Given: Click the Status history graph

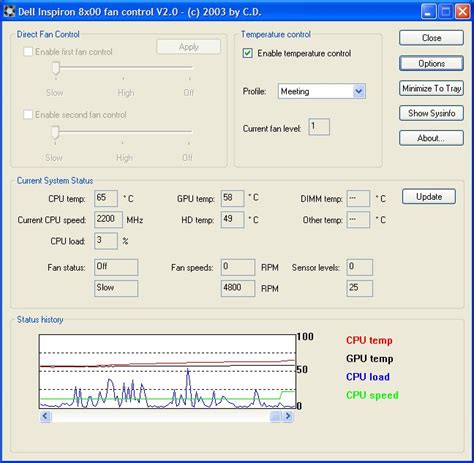Looking at the screenshot, I should tap(167, 372).
